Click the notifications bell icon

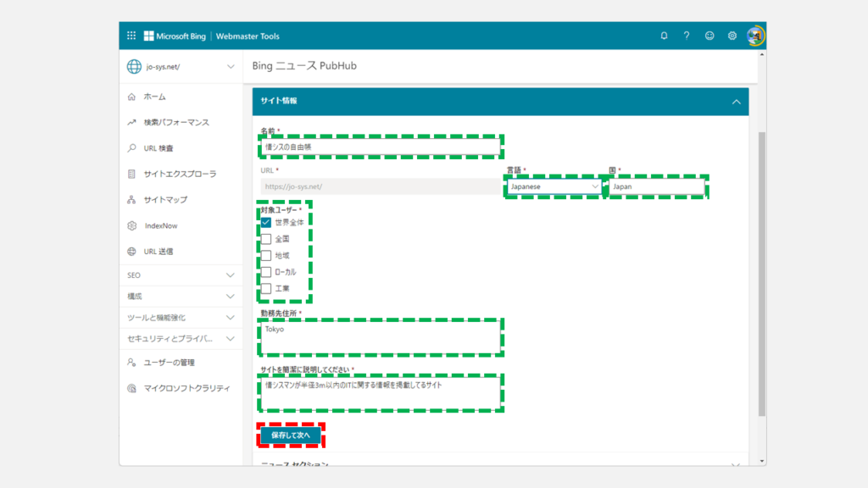click(664, 36)
